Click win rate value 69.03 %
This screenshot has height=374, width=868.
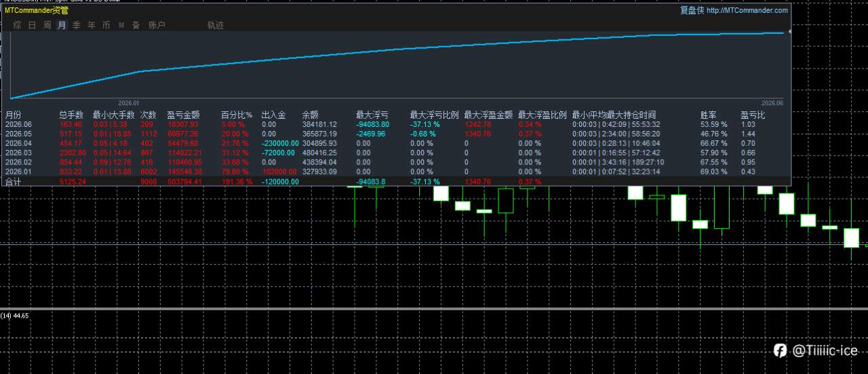[713, 172]
